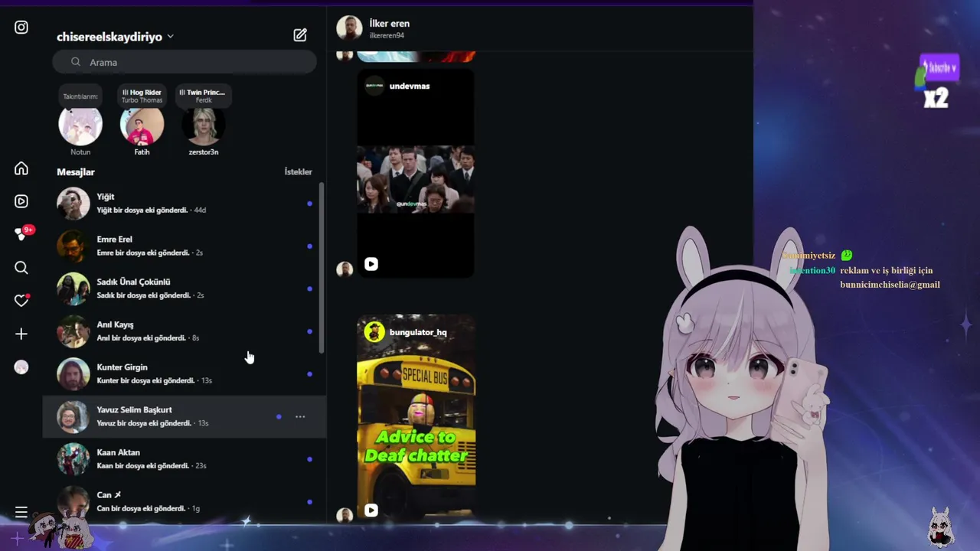The image size is (980, 551).
Task: Open Fatih's note avatar
Action: (142, 126)
